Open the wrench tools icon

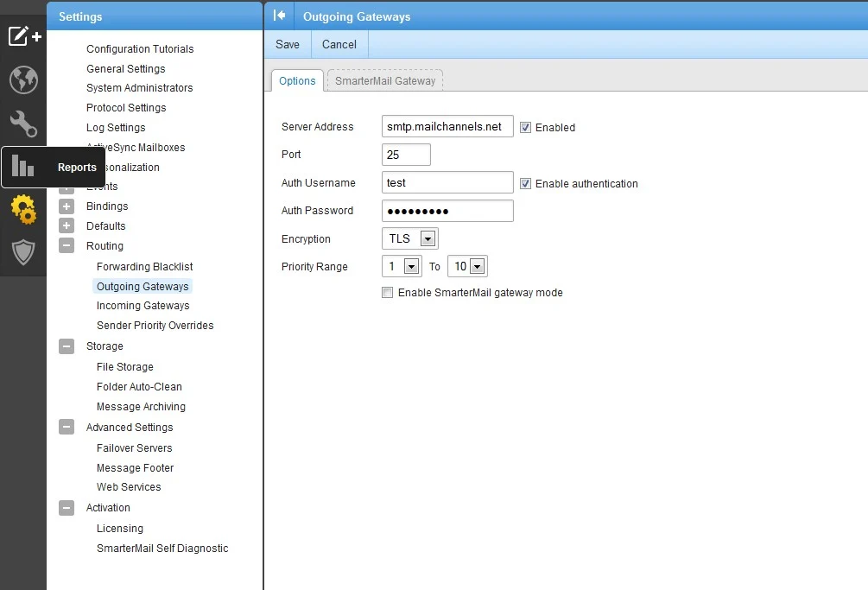point(23,124)
